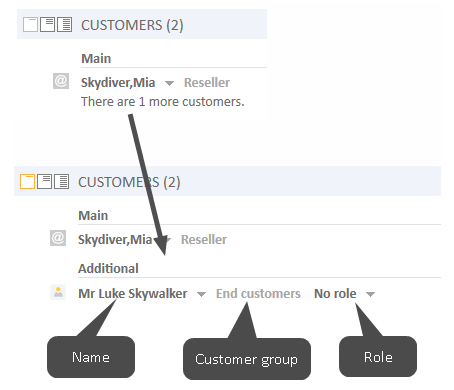Viewport: 454px width, 390px height.
Task: Select medium detail view icon in top Customers header
Action: 47,25
